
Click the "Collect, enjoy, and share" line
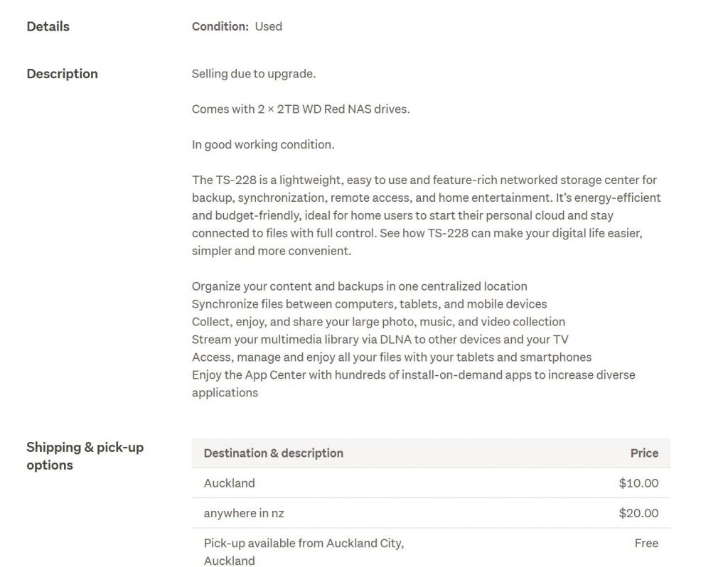(378, 322)
